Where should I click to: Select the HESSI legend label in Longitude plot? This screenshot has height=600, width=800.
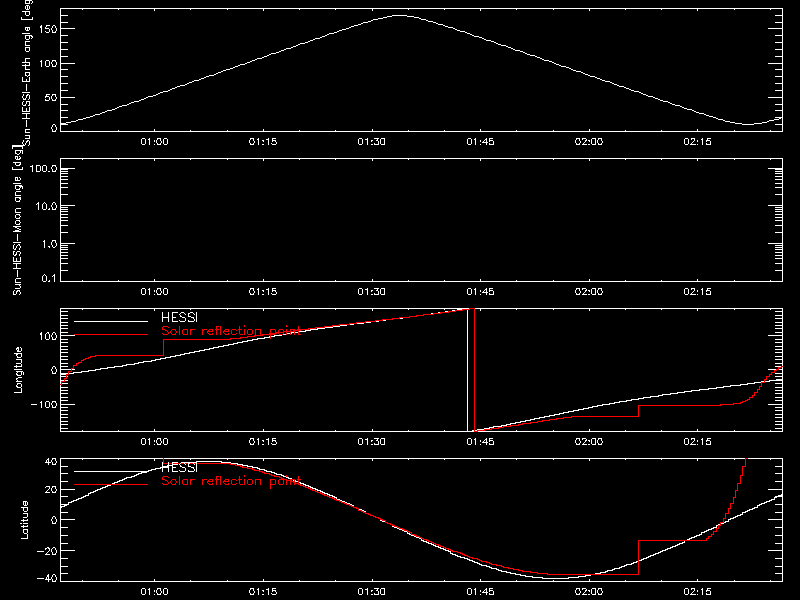coord(179,317)
